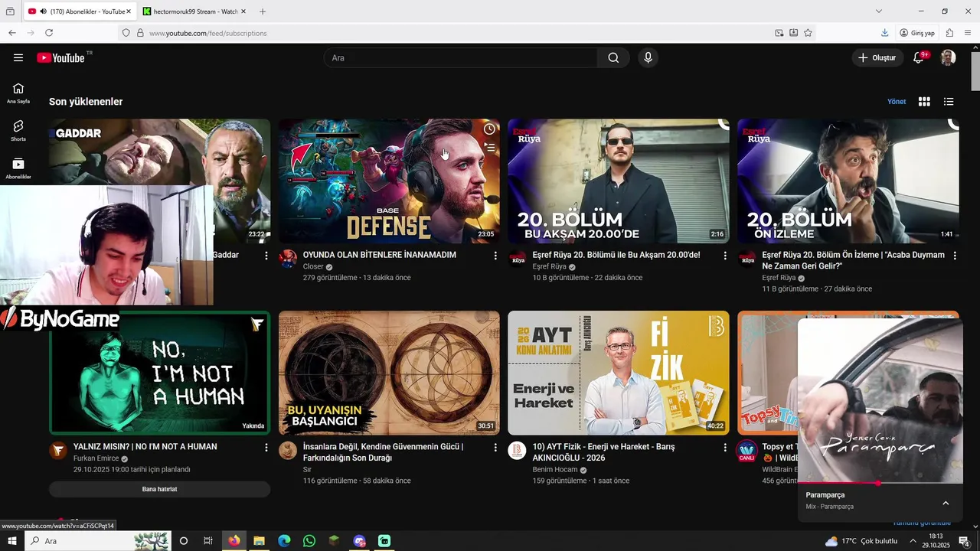Click the Yönet link
Viewport: 980px width, 551px height.
click(x=897, y=102)
